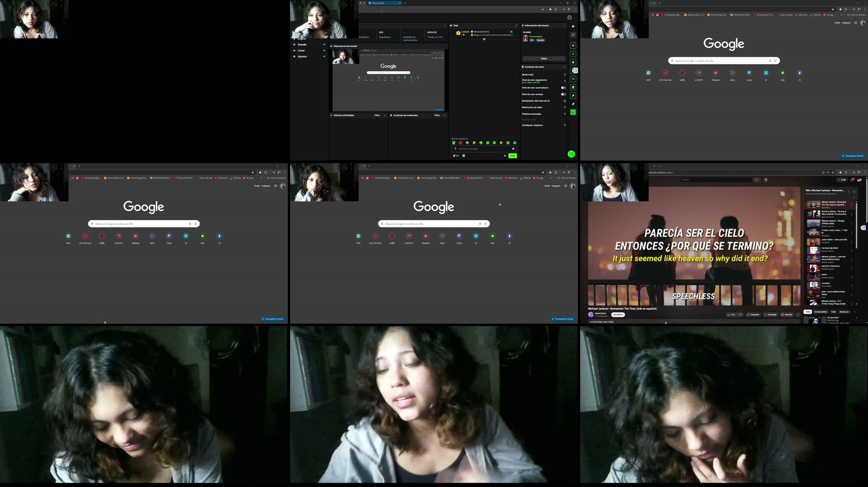The width and height of the screenshot is (868, 487).
Task: Expand the Estudio sidebar section
Action: click(x=324, y=44)
